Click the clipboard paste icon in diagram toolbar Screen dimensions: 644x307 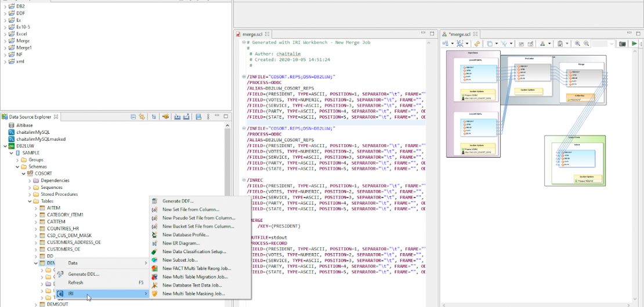pyautogui.click(x=560, y=43)
